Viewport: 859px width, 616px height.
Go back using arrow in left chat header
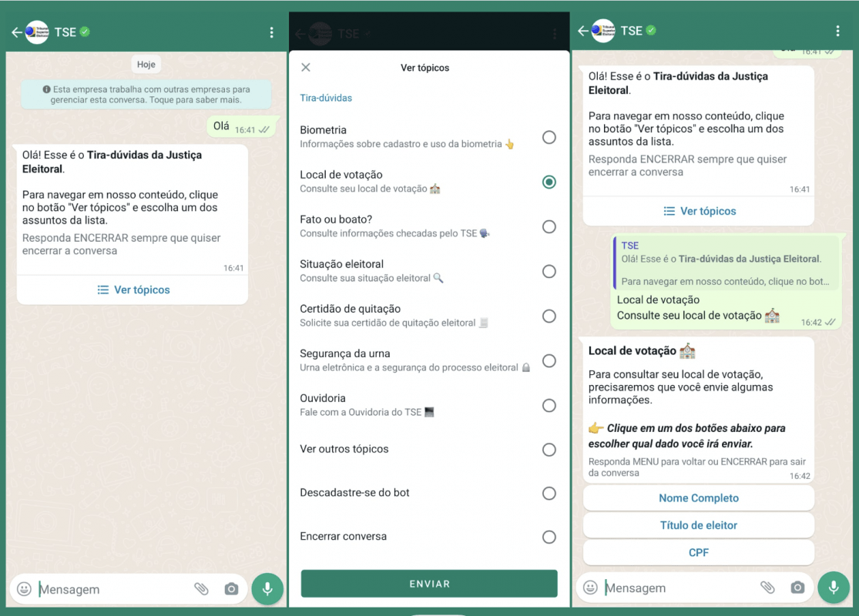click(x=16, y=32)
